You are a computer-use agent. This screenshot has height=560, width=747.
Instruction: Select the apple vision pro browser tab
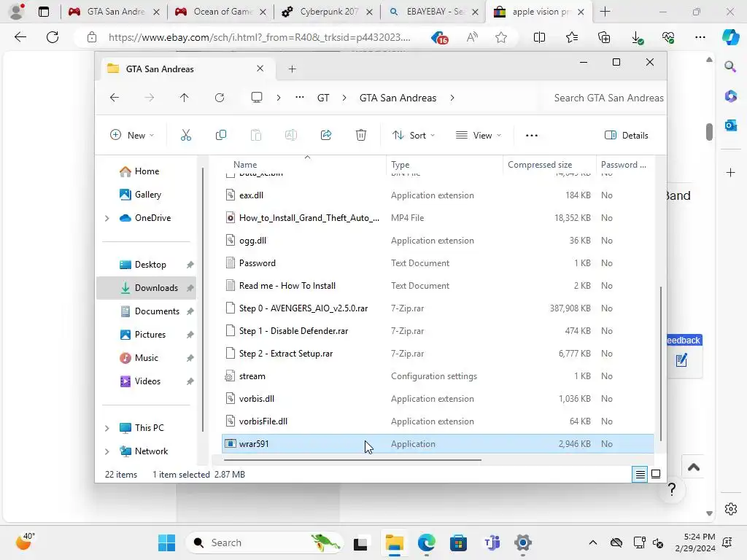point(538,12)
